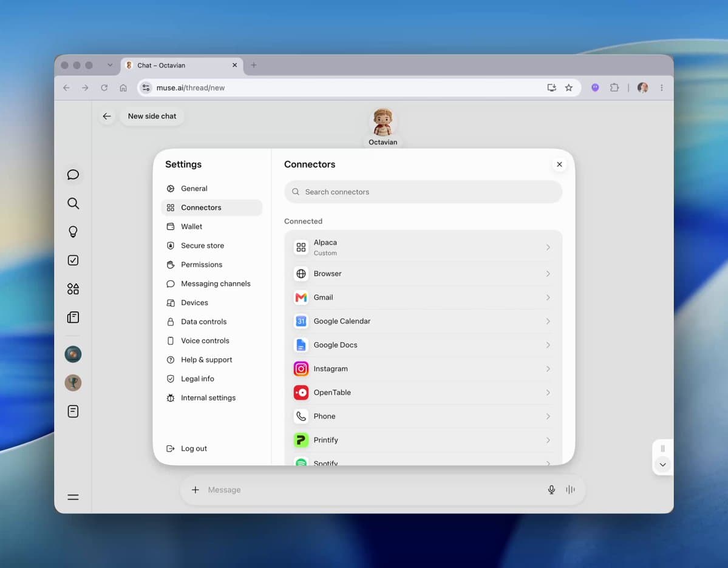The width and height of the screenshot is (728, 568).
Task: Close the Settings dialog with X
Action: tap(559, 164)
